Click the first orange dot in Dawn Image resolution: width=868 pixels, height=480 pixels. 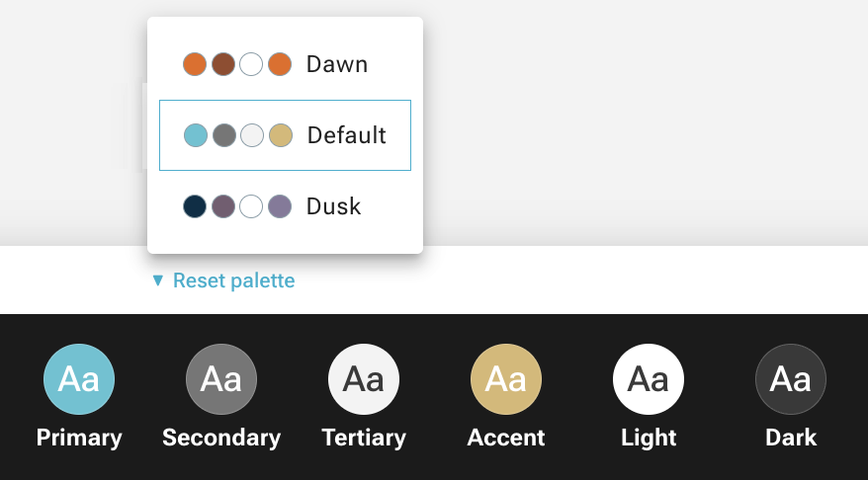(x=195, y=64)
